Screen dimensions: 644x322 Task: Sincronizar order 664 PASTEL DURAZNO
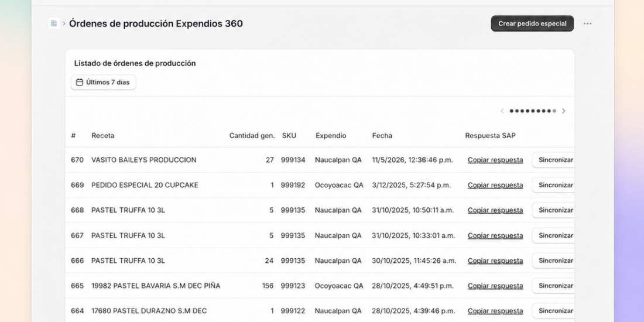click(x=553, y=311)
